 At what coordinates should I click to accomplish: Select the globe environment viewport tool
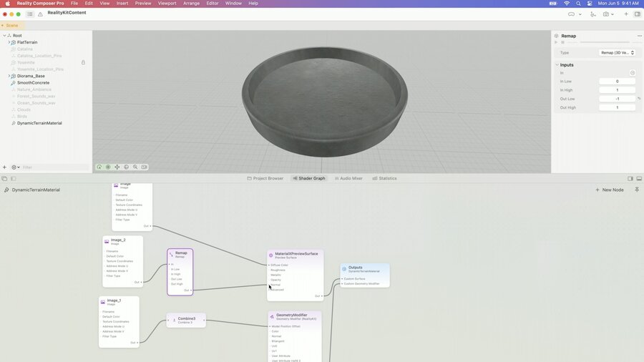126,167
